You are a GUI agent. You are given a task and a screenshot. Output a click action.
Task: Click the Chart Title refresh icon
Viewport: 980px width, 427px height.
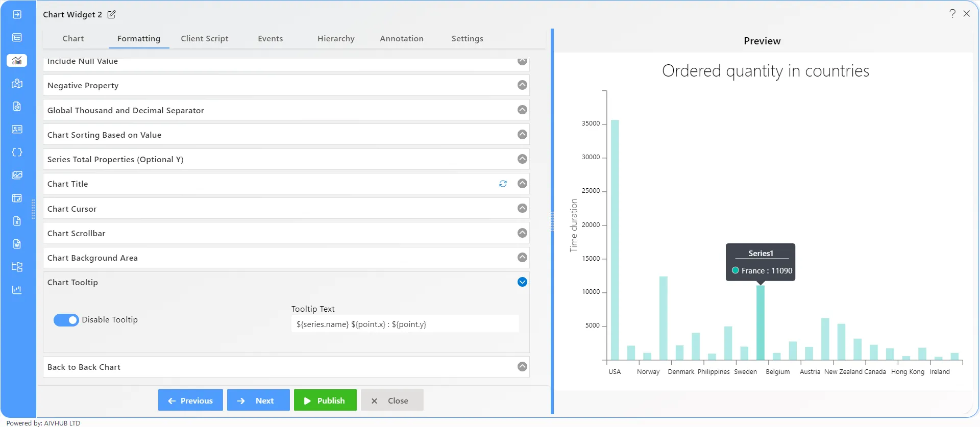point(503,184)
